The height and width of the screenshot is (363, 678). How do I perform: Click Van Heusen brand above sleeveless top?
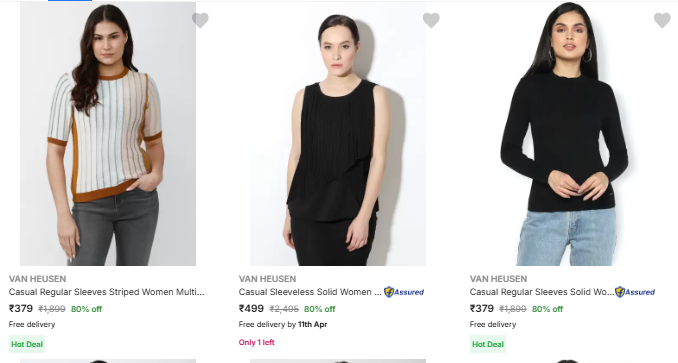click(267, 279)
